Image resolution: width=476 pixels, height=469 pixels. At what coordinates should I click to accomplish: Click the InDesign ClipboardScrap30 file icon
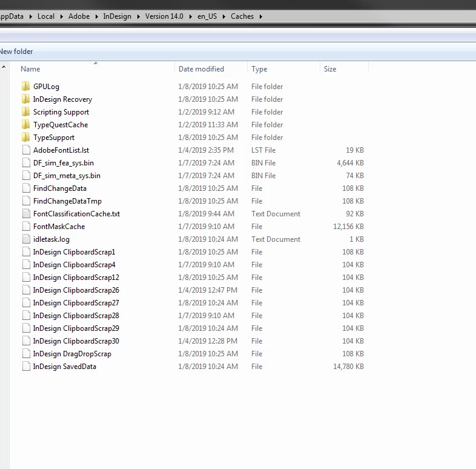tap(26, 341)
